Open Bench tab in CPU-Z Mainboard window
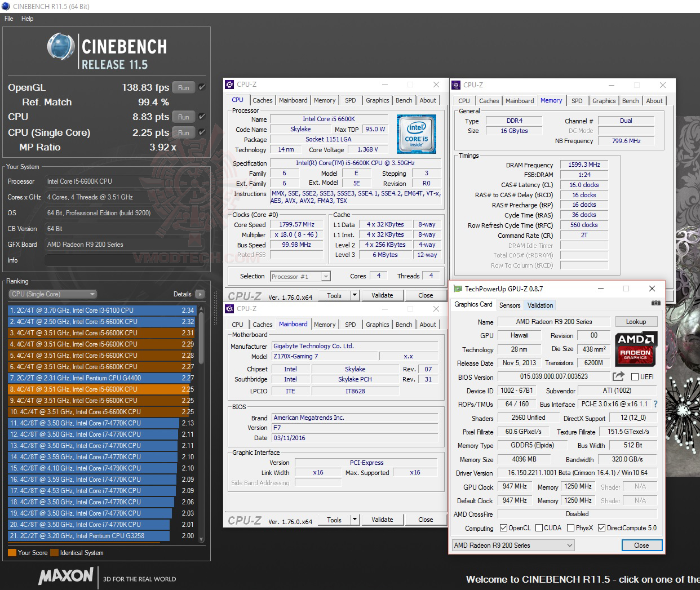Screen dimensions: 700x590 [404, 325]
